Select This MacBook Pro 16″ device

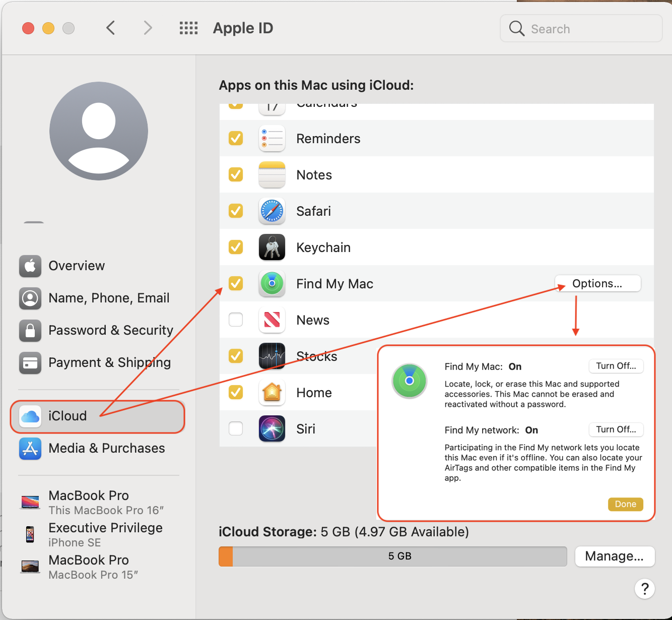pyautogui.click(x=98, y=503)
